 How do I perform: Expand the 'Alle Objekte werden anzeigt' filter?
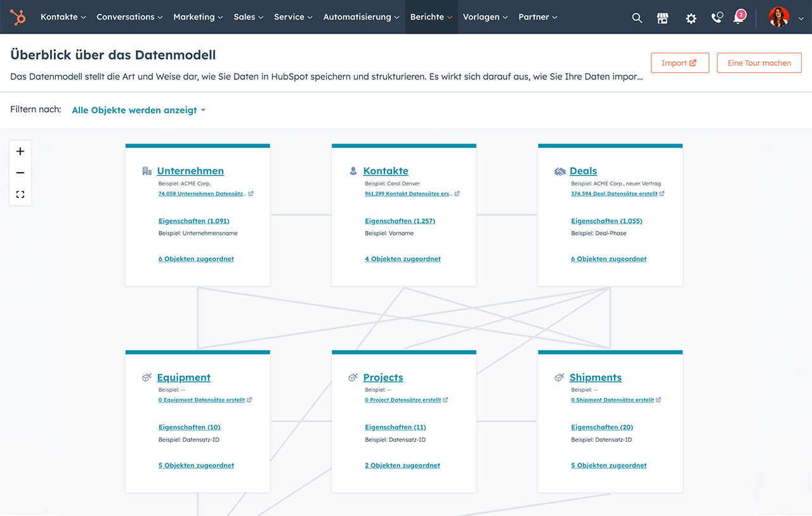(138, 110)
